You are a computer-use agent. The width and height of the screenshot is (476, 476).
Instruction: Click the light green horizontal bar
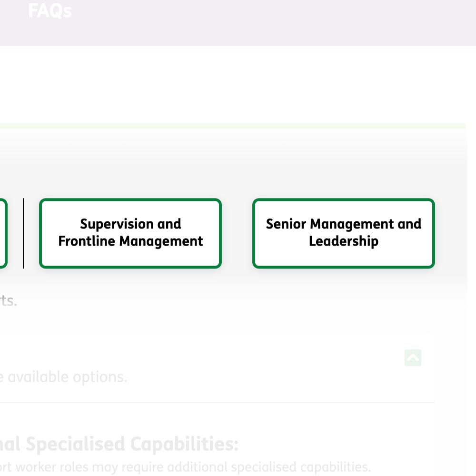click(x=233, y=126)
